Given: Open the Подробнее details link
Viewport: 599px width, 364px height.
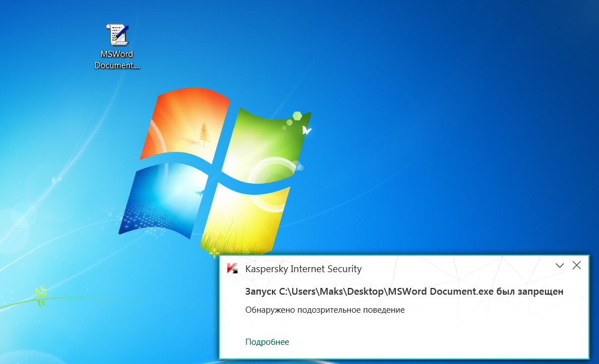Looking at the screenshot, I should pos(267,342).
